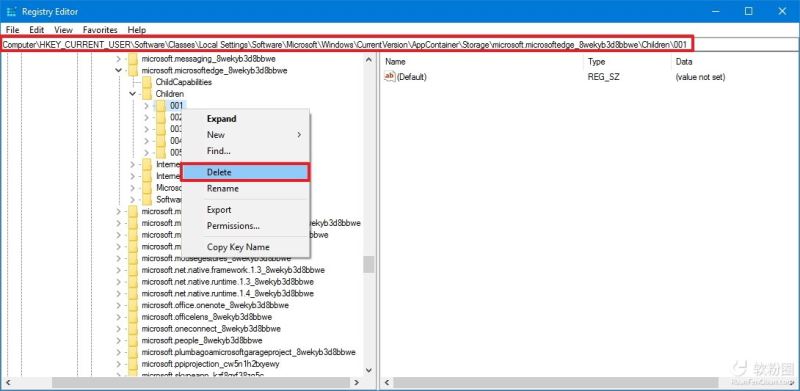Click the microsoft.net.native.runtime.1.3 folder icon
The width and height of the screenshot is (800, 391).
click(x=133, y=282)
